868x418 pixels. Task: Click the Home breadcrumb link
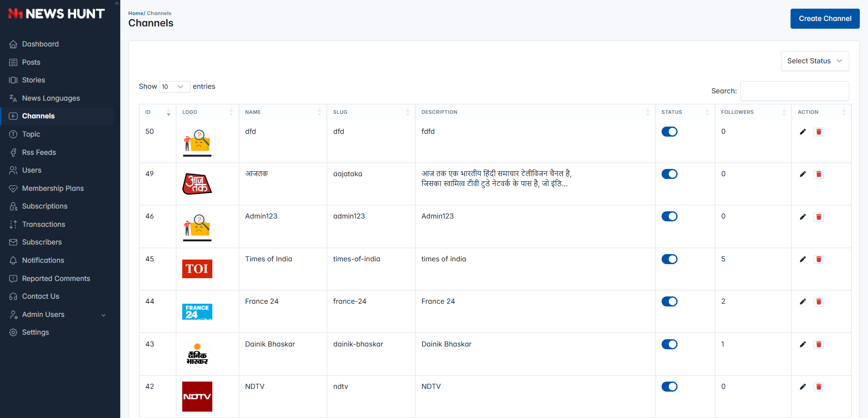tap(136, 13)
